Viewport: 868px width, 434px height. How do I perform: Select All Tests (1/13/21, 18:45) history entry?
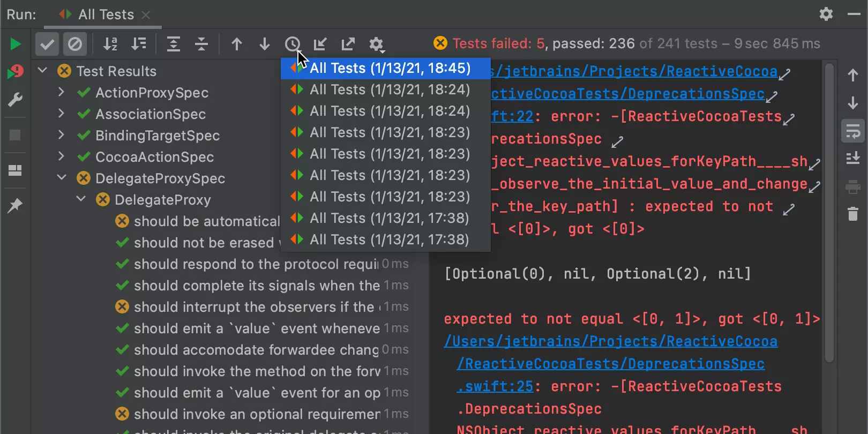pos(390,69)
